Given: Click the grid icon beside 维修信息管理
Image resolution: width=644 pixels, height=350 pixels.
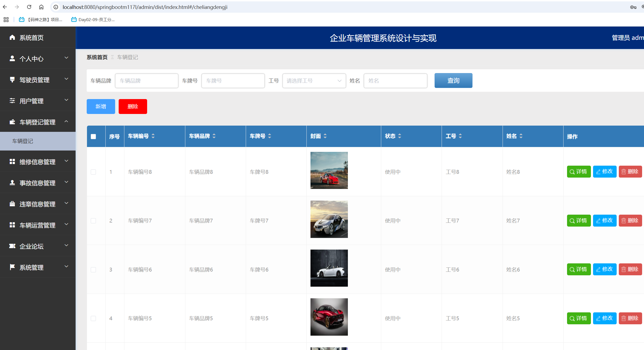Looking at the screenshot, I should coord(12,162).
